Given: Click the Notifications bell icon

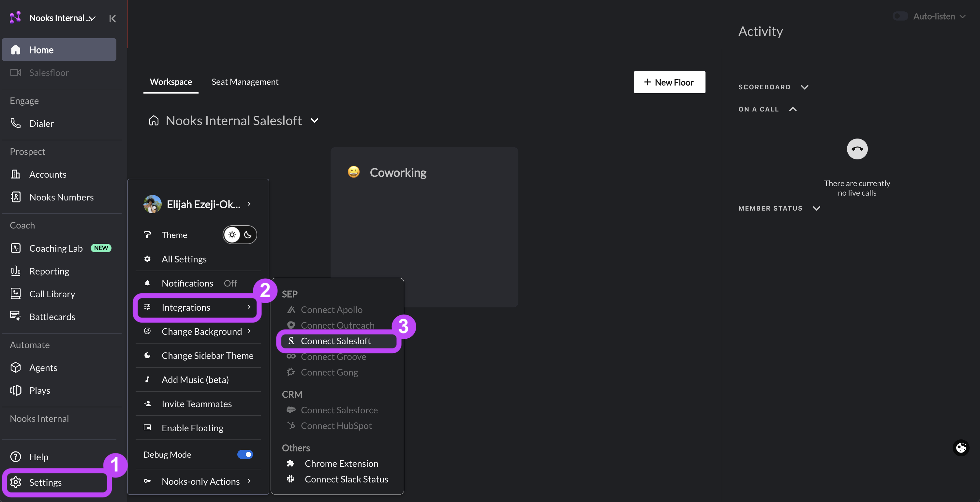Looking at the screenshot, I should coord(147,283).
